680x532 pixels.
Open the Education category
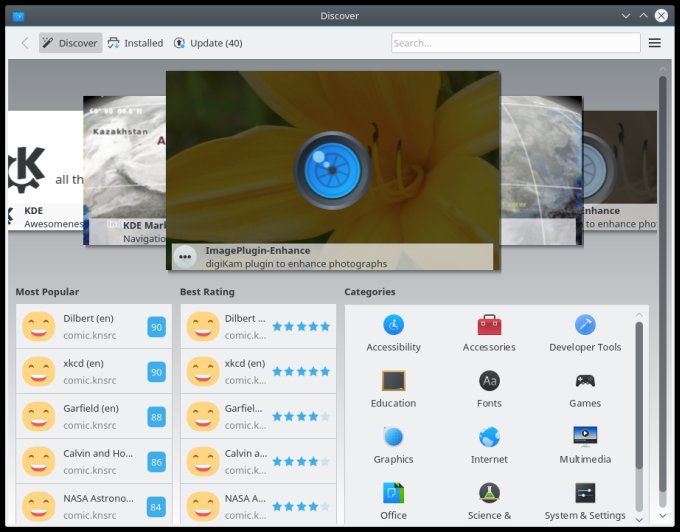393,389
